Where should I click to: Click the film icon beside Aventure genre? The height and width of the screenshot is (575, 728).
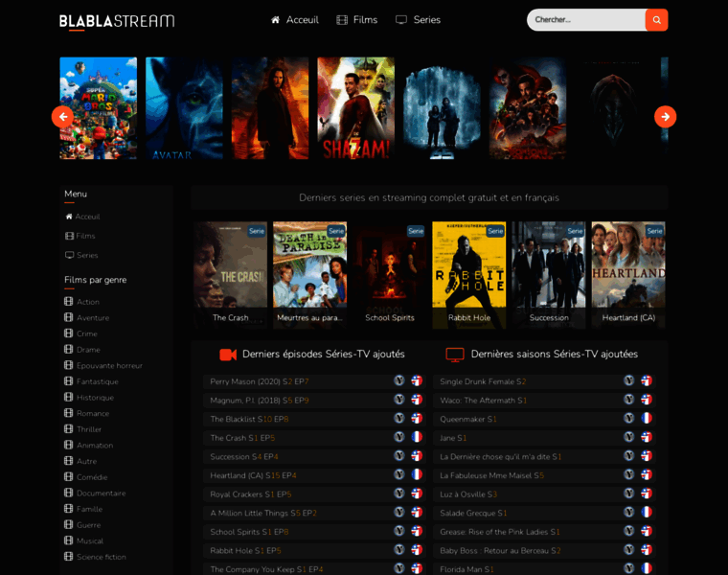coord(69,317)
